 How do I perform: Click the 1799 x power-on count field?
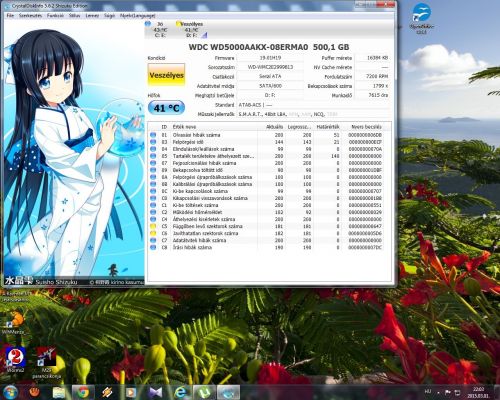[x=372, y=86]
